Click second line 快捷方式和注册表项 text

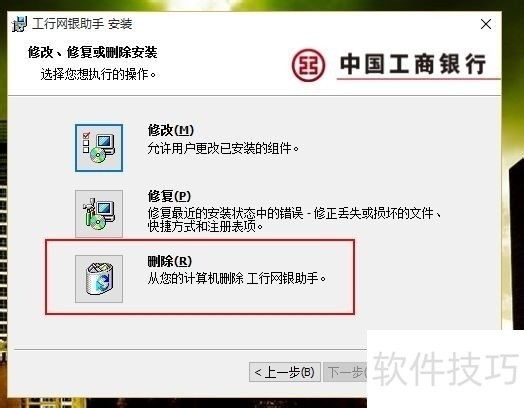pos(205,226)
